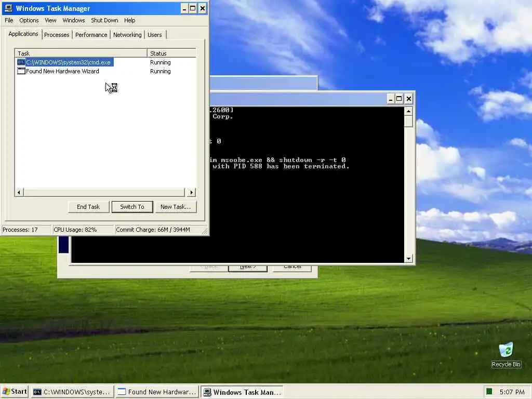
Task: Select the cmd.exe task row
Action: click(x=105, y=62)
